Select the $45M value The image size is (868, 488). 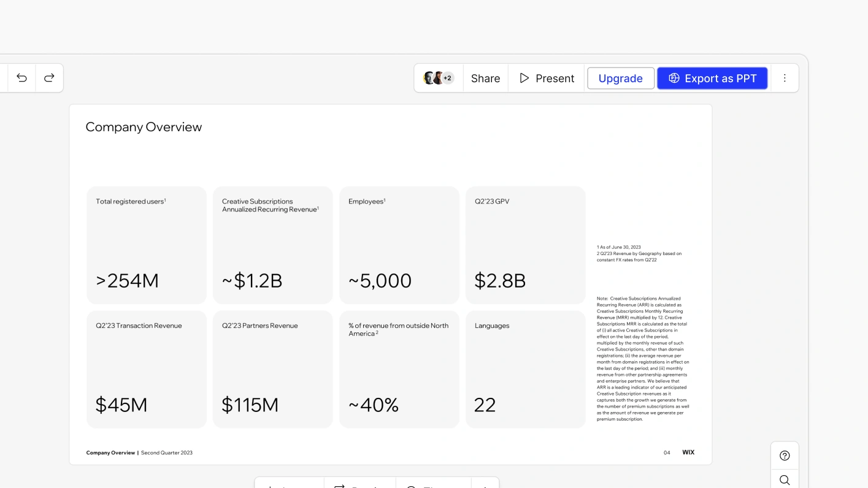[121, 405]
